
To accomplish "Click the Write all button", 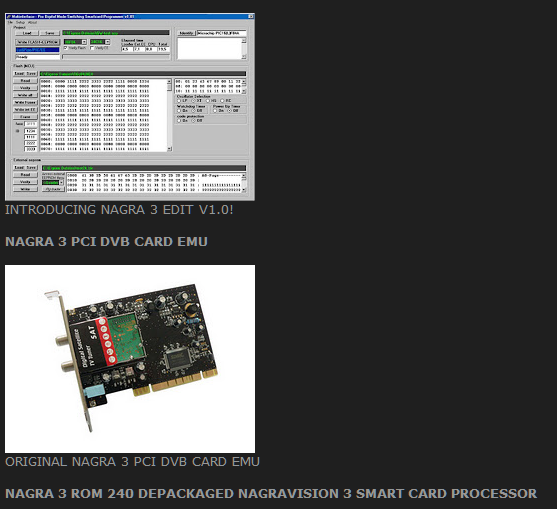I will pyautogui.click(x=25, y=95).
